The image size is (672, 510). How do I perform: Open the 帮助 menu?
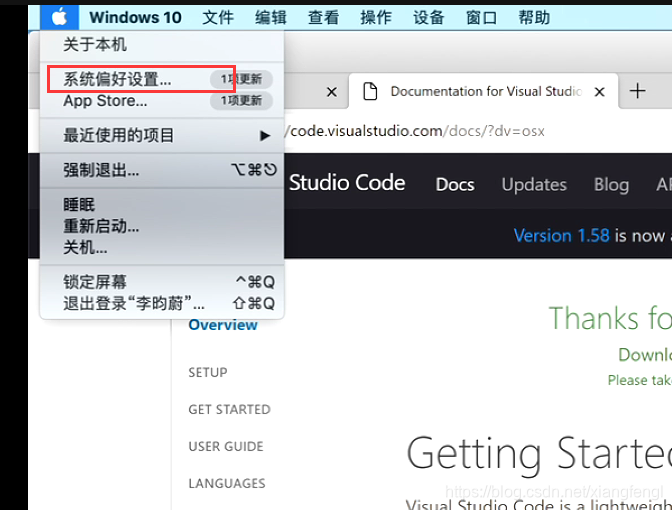[x=534, y=18]
